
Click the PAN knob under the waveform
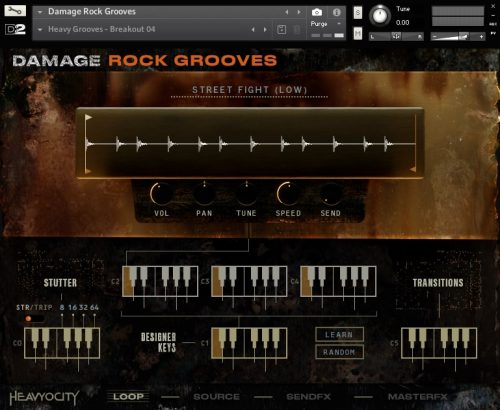(204, 194)
